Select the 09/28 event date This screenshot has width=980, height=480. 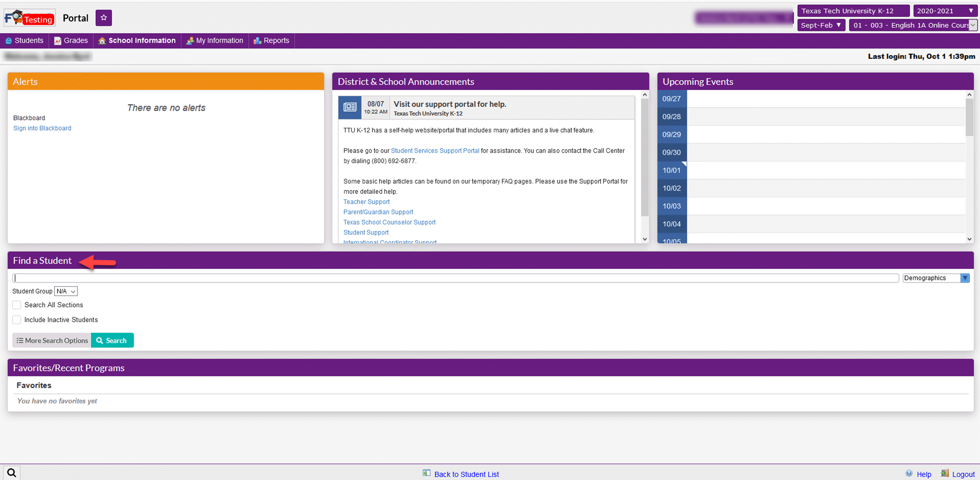(672, 117)
